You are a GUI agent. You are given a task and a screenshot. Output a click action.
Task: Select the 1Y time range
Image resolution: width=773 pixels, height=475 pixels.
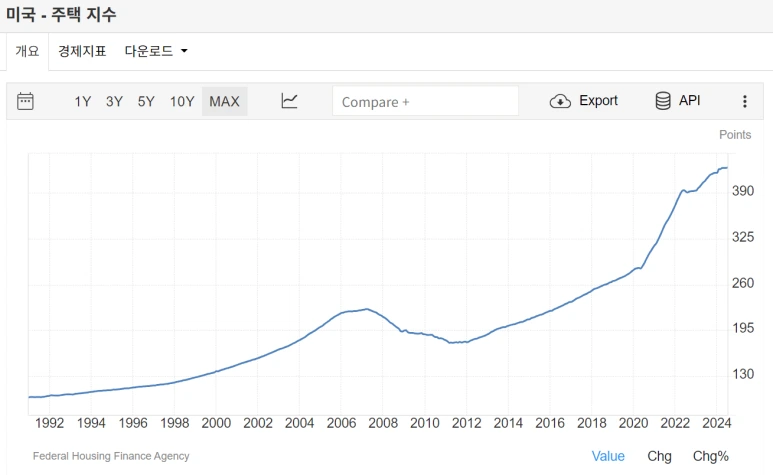[x=82, y=102]
